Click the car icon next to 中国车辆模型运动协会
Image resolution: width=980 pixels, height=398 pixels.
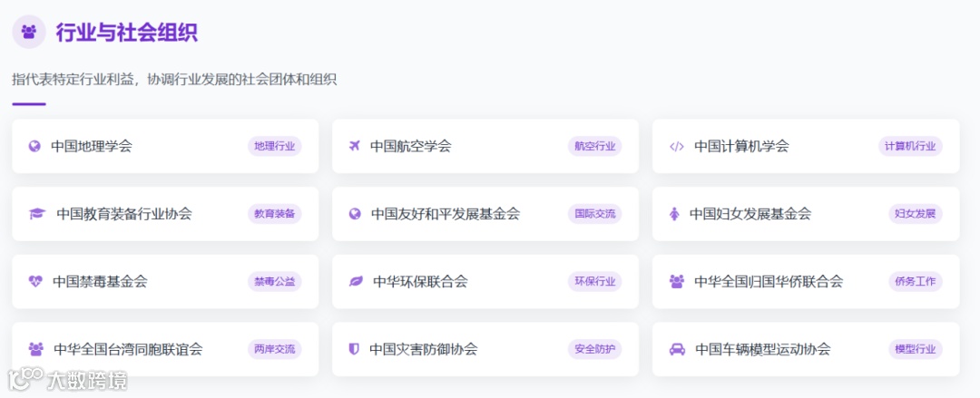pyautogui.click(x=677, y=349)
